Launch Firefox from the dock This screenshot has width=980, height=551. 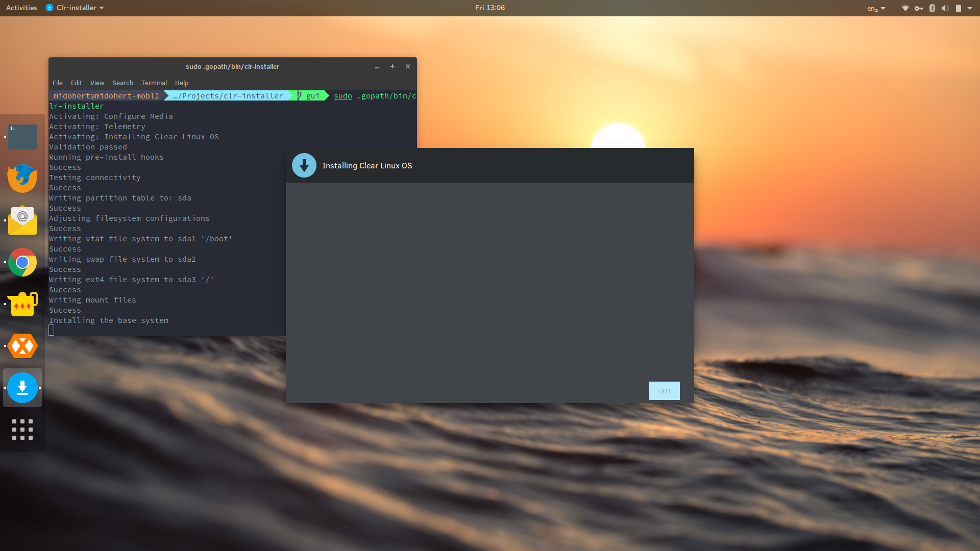(22, 179)
